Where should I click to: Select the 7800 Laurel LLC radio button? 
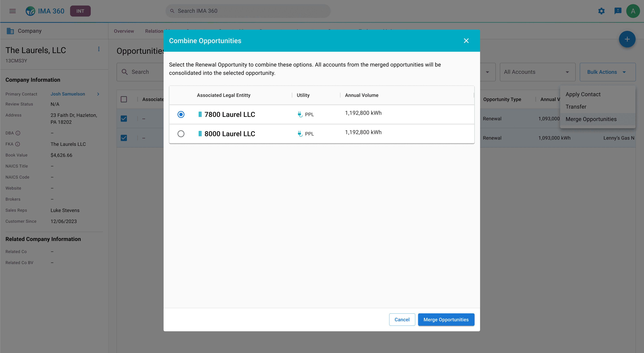pos(181,115)
